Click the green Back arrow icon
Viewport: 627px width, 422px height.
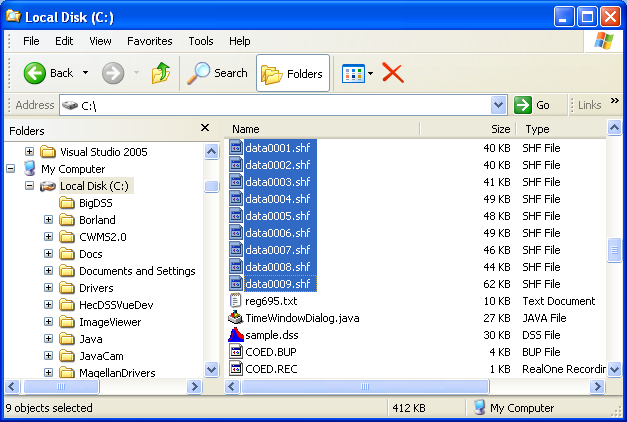click(35, 73)
